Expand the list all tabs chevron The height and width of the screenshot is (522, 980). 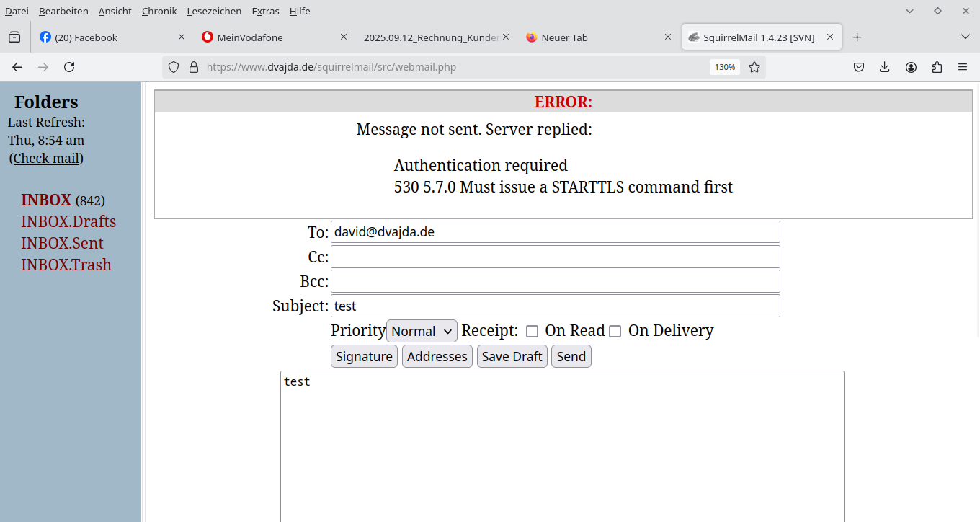[966, 37]
